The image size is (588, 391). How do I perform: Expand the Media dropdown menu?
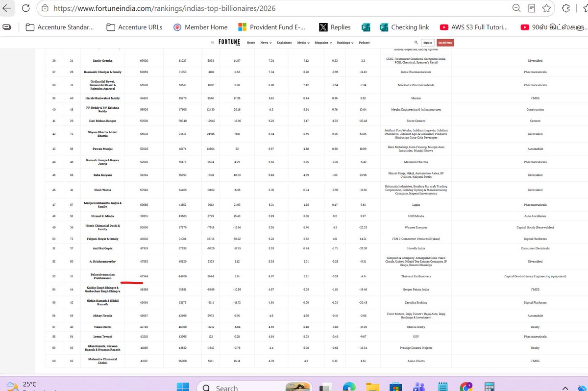pyautogui.click(x=303, y=43)
